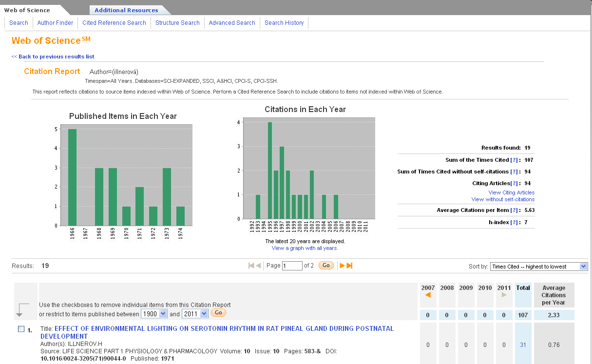Check the box for result item 1
Screen dimensions: 592x364
point(21,329)
